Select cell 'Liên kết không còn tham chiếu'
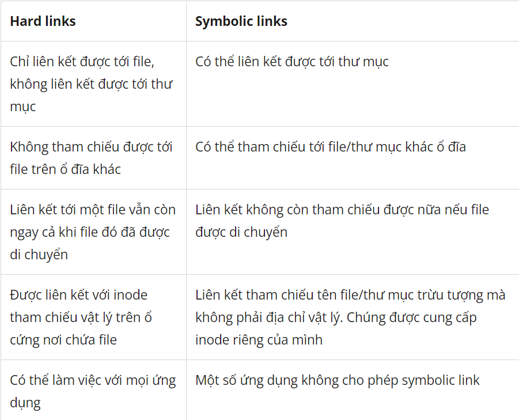The height and width of the screenshot is (420, 519). coord(353,232)
